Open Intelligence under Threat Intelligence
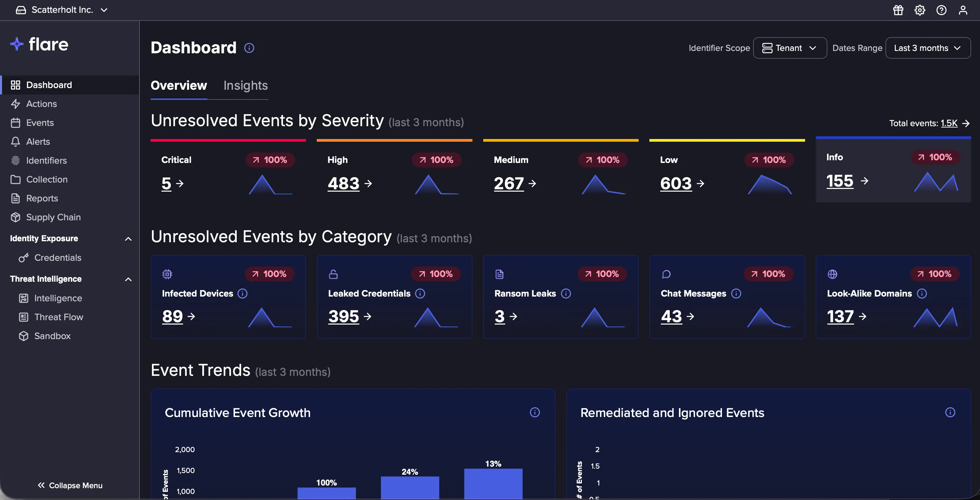 70,298
